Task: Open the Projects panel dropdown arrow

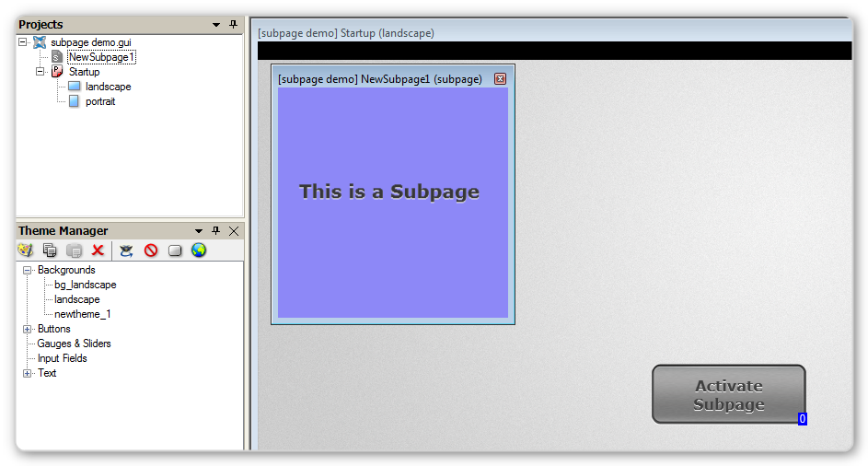Action: [x=216, y=25]
